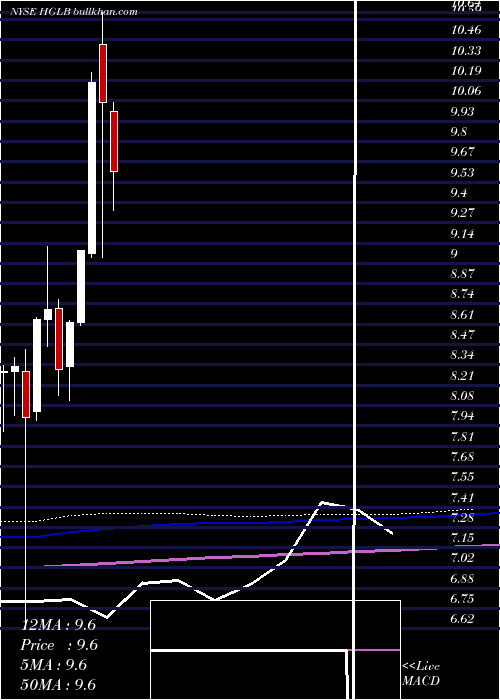Image resolution: width=500 pixels, height=700 pixels.
Task: Click the 9.14 price axis label
Action: [x=463, y=233]
